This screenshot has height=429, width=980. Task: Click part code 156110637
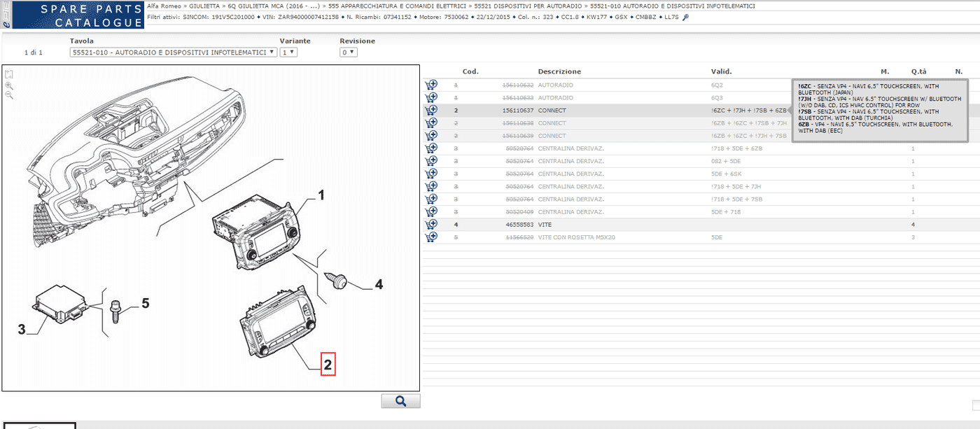point(518,111)
